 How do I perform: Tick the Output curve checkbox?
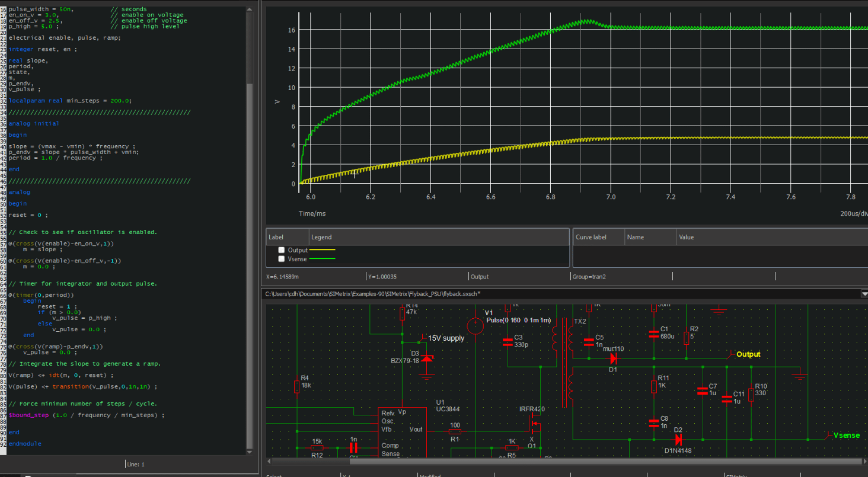(x=282, y=250)
